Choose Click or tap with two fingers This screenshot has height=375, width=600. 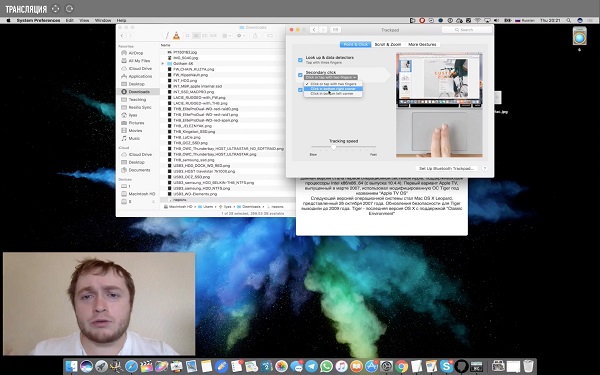(333, 84)
